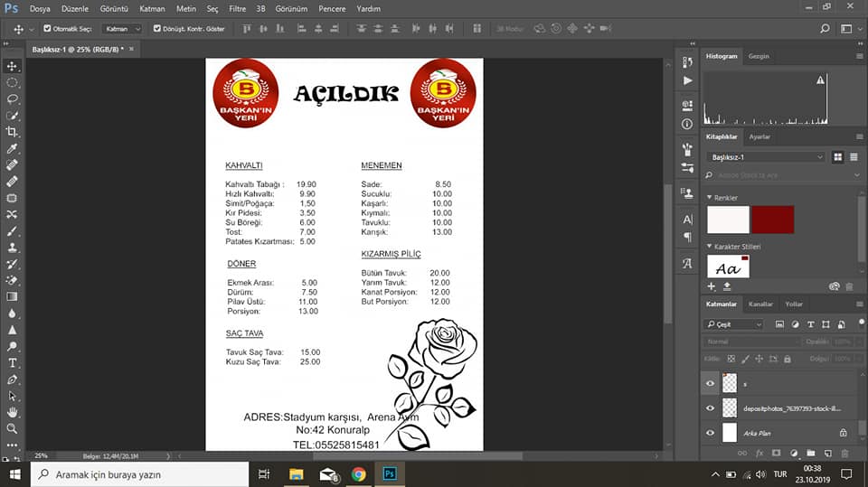Viewport: 868px width, 487px height.
Task: Choose the Blur tool (water drop)
Action: coord(12,314)
